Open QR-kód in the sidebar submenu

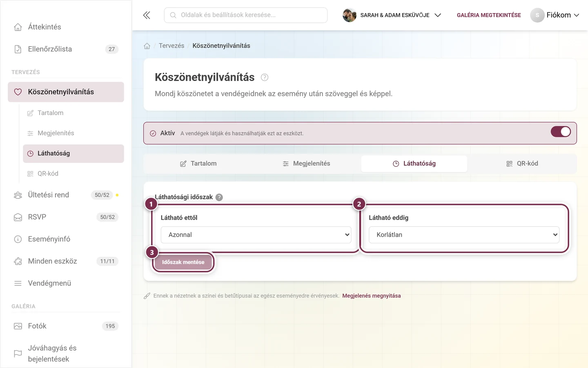coord(73,174)
